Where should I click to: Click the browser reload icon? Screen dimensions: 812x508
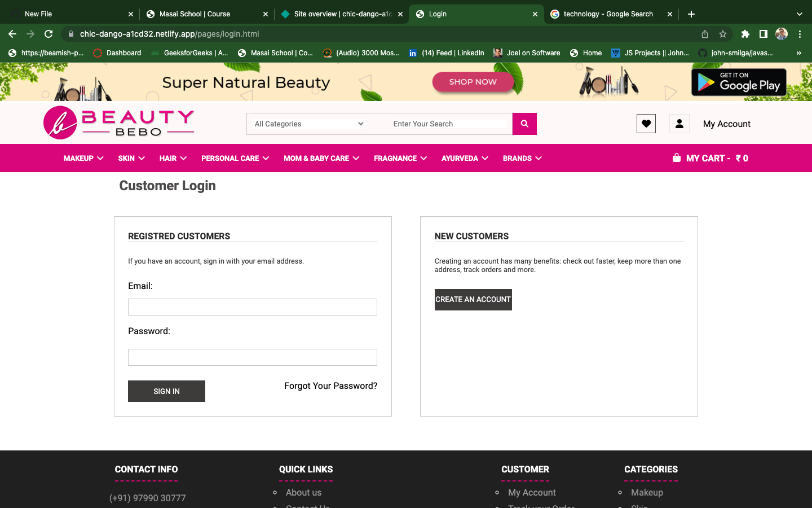point(48,33)
